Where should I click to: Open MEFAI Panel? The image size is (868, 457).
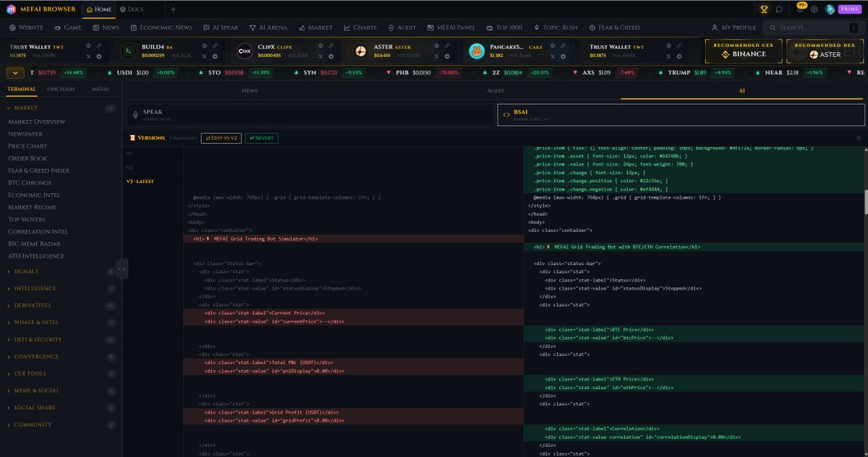tap(451, 27)
